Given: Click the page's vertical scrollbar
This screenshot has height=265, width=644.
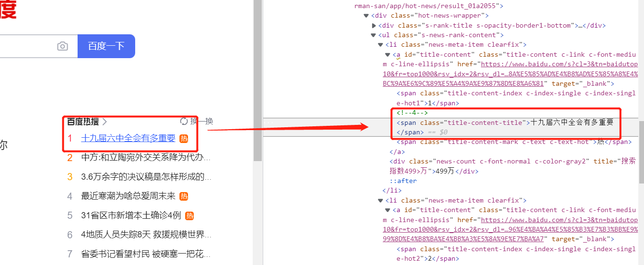Looking at the screenshot, I should (258, 81).
